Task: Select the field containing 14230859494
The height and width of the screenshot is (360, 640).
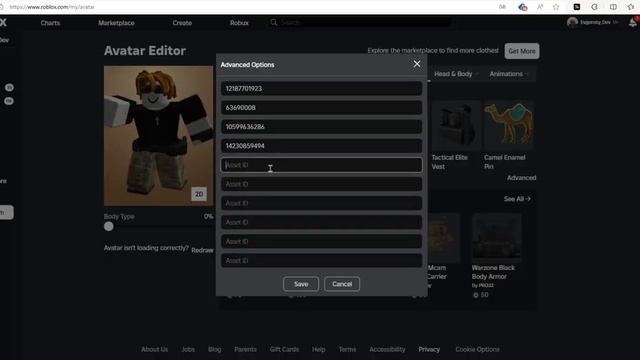Action: 322,146
